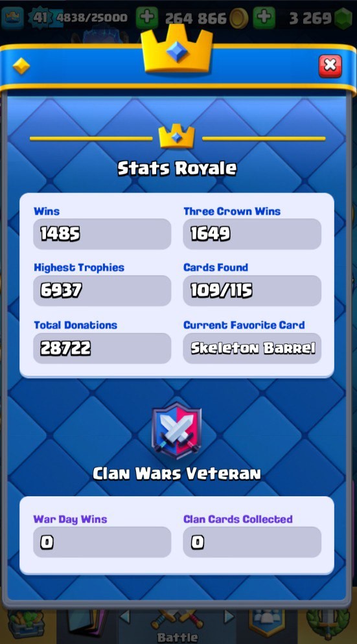
Task: Tap the Total Donations 28722 field
Action: click(x=102, y=349)
